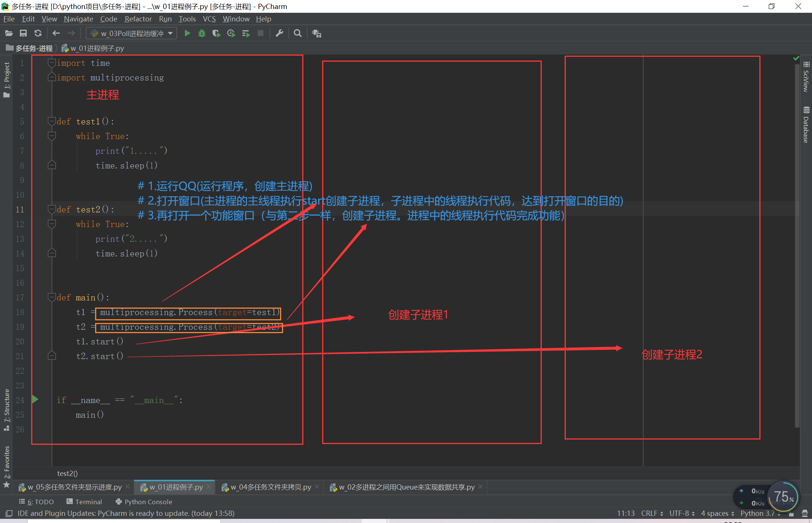Open the TODO tool window
The image size is (812, 523).
pyautogui.click(x=36, y=502)
